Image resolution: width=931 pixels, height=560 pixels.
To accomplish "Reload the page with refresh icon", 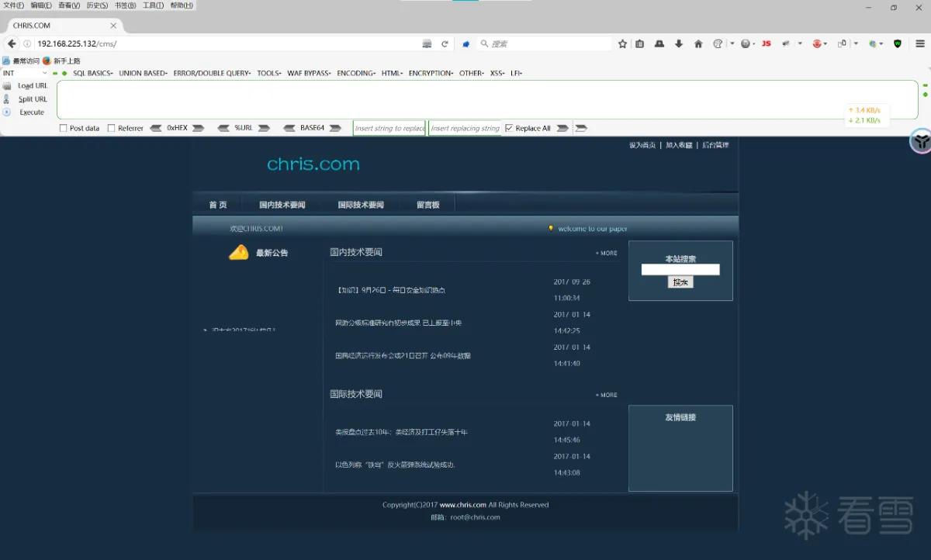I will click(445, 44).
